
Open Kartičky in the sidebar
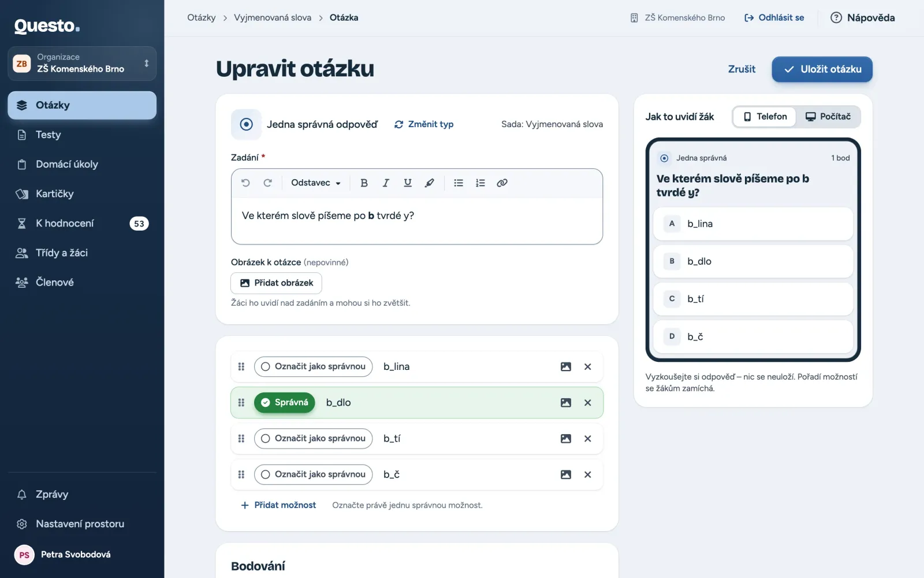click(82, 194)
